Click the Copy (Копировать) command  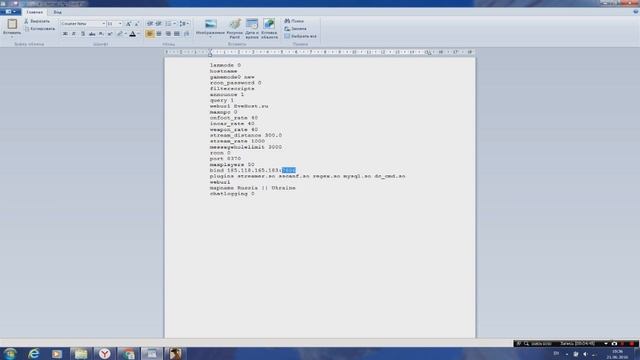(39, 29)
